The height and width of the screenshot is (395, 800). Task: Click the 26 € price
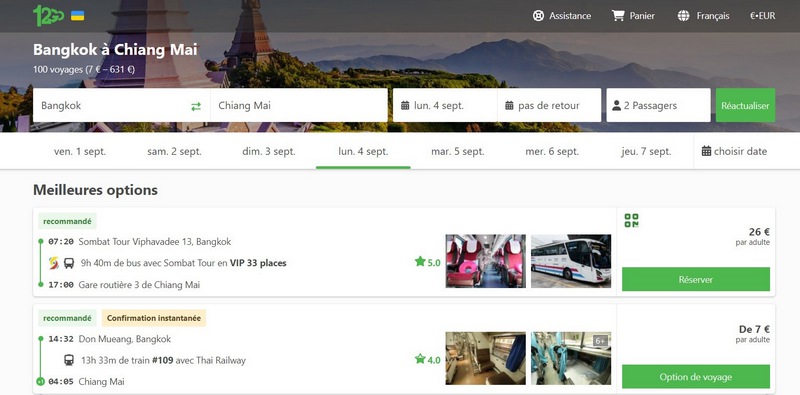pyautogui.click(x=759, y=232)
